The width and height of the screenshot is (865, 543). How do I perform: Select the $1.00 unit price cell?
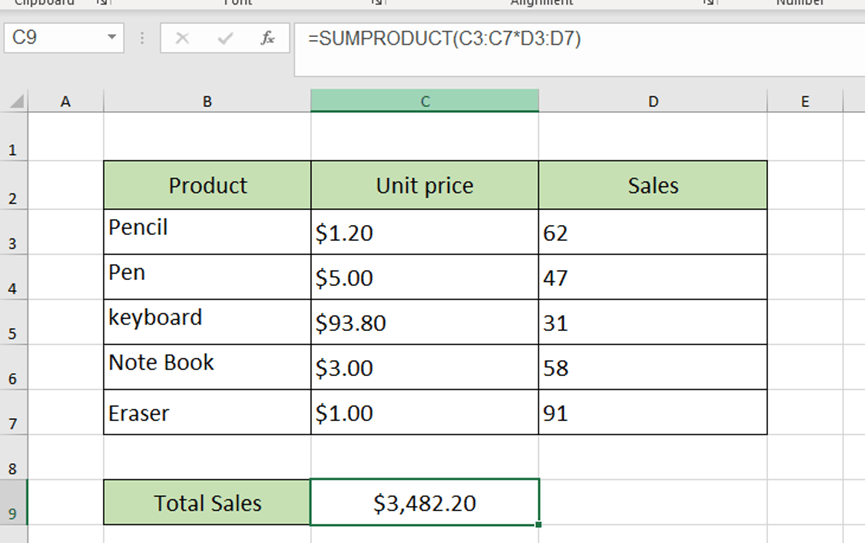point(425,412)
